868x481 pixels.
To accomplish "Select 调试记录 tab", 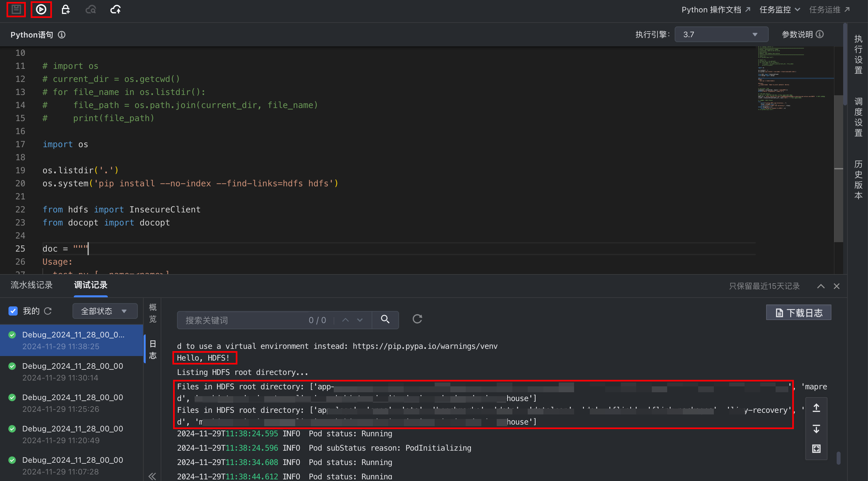I will pyautogui.click(x=91, y=285).
